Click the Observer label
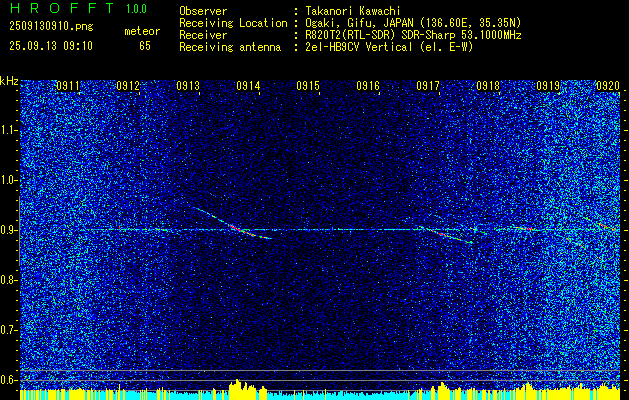Image resolution: width=629 pixels, height=400 pixels. (x=203, y=11)
